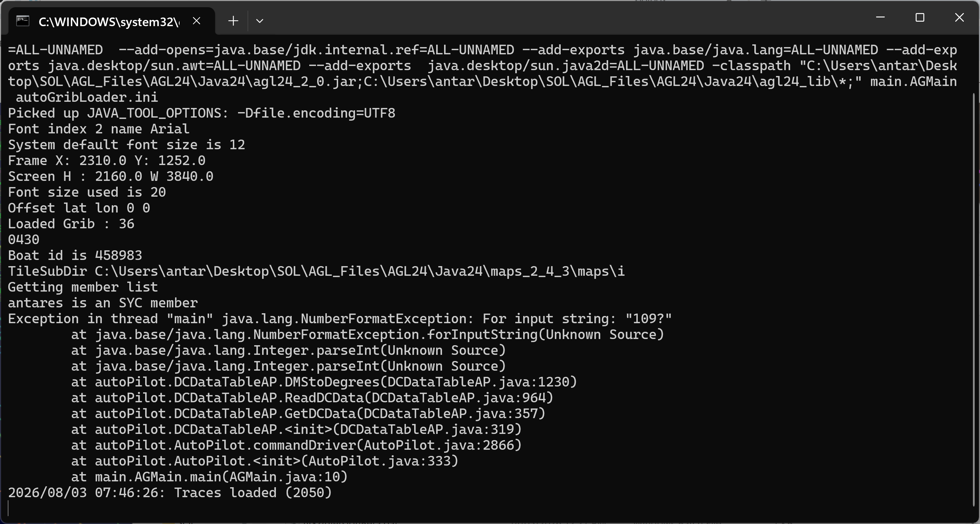The width and height of the screenshot is (980, 524).
Task: Click the 'Traces loaded (2050)' line
Action: coord(170,493)
